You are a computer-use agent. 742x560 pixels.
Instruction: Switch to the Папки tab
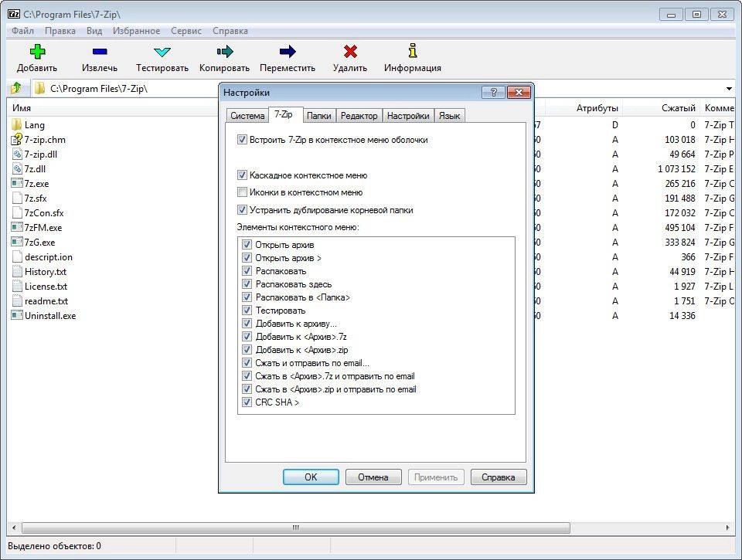click(318, 116)
